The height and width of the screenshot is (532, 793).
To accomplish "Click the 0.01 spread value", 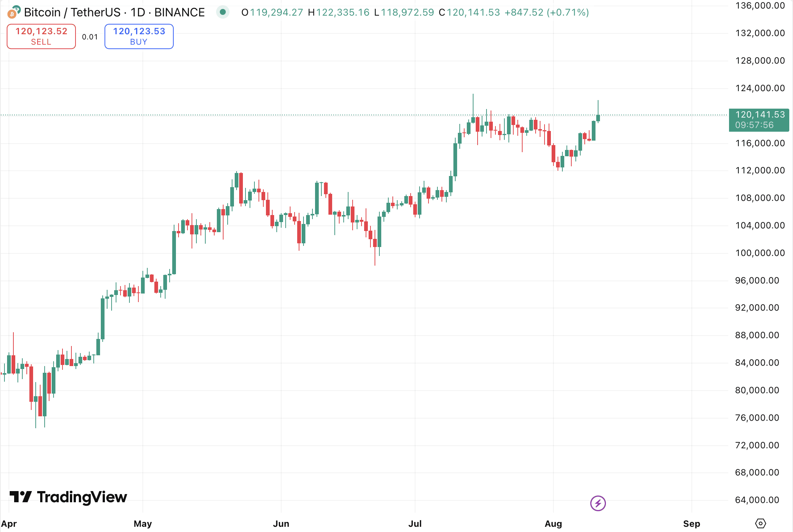I will [90, 37].
